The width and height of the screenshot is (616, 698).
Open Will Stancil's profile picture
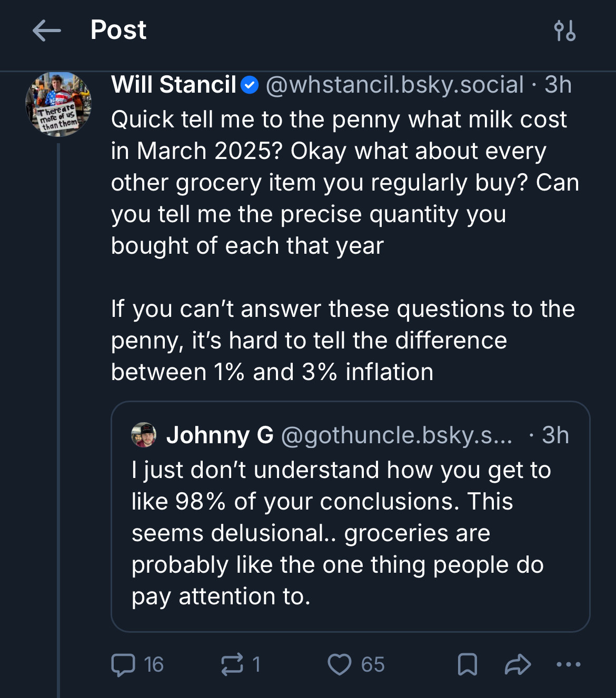(58, 104)
